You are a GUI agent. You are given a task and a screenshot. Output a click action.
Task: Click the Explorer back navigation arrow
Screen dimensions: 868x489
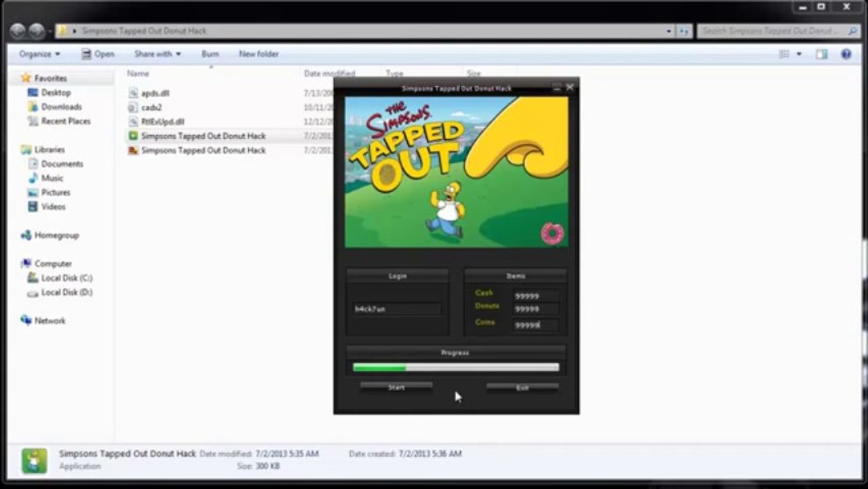click(x=18, y=31)
